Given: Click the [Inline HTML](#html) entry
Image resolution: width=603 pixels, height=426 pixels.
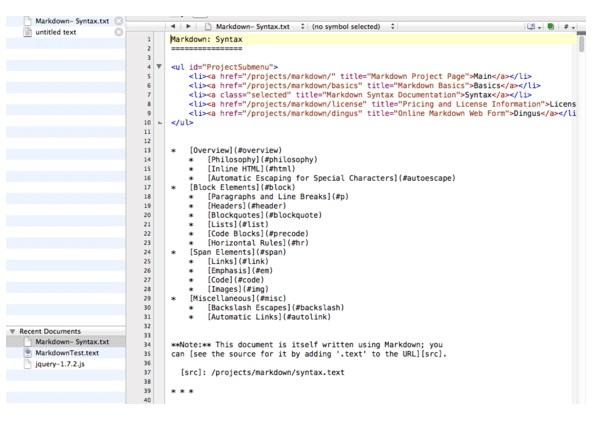Looking at the screenshot, I should 251,169.
